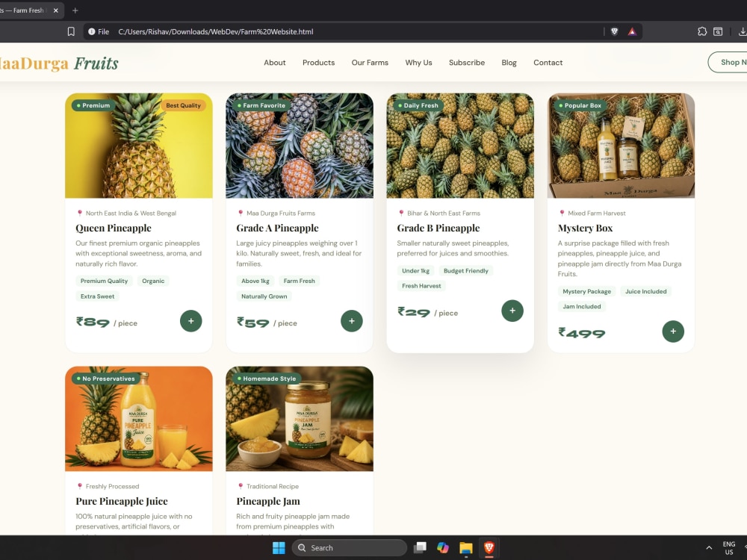Click the bookmark icon in address bar
This screenshot has width=747, height=560.
(x=71, y=31)
